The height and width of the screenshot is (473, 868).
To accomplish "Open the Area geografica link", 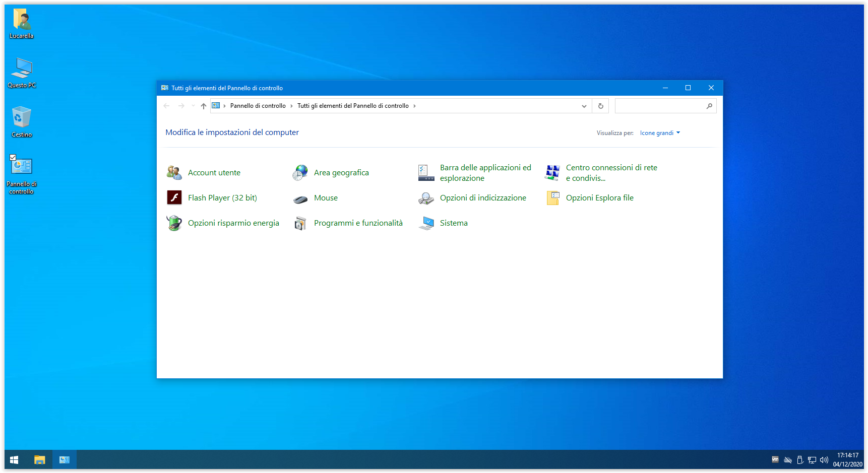I will click(x=341, y=173).
